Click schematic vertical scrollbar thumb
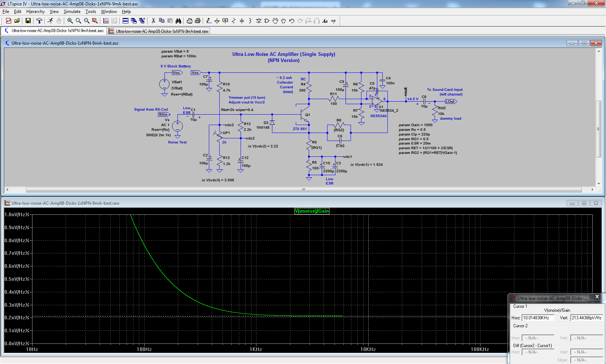 598,129
